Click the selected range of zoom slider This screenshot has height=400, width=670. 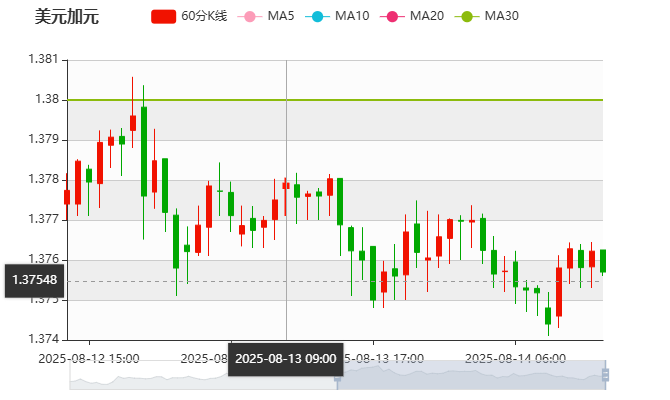[471, 375]
